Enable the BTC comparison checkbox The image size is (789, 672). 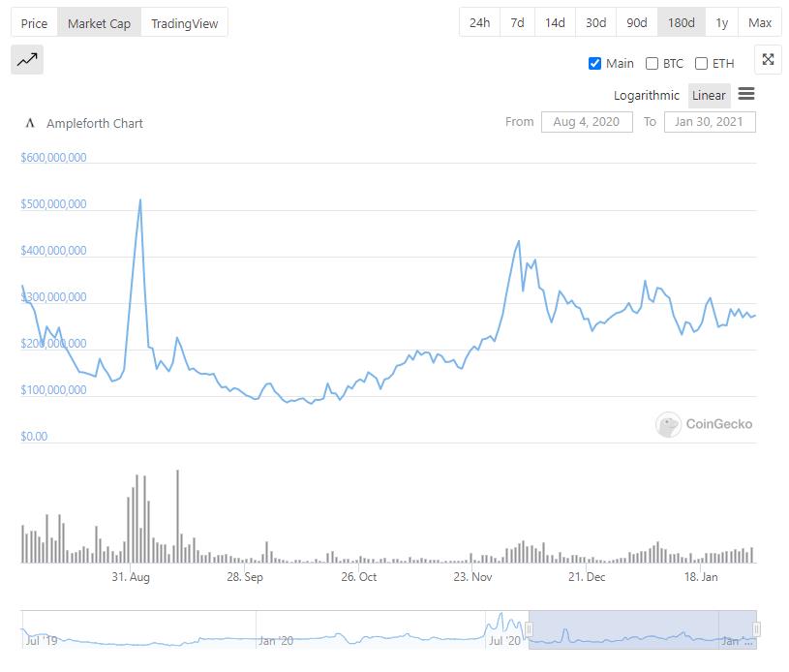coord(652,64)
